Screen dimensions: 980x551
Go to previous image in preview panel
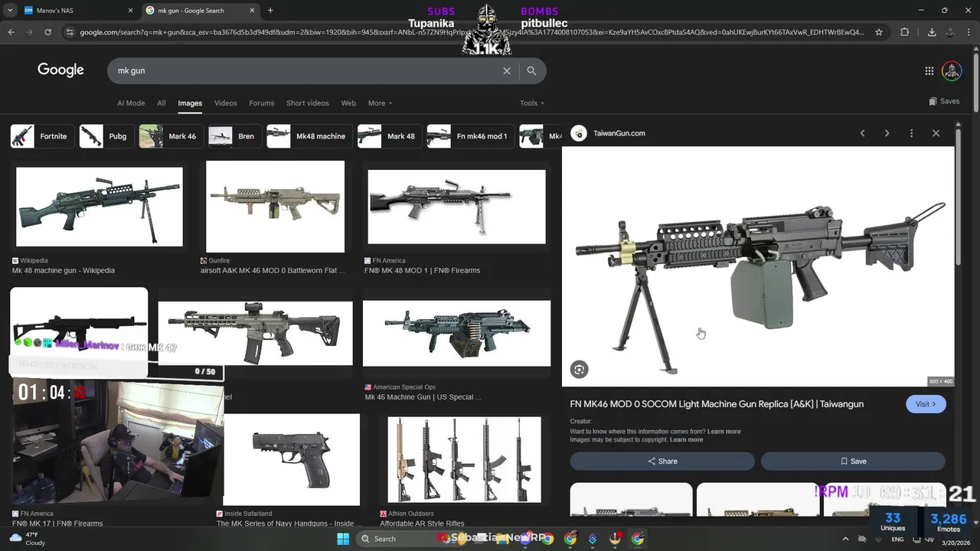pos(862,133)
